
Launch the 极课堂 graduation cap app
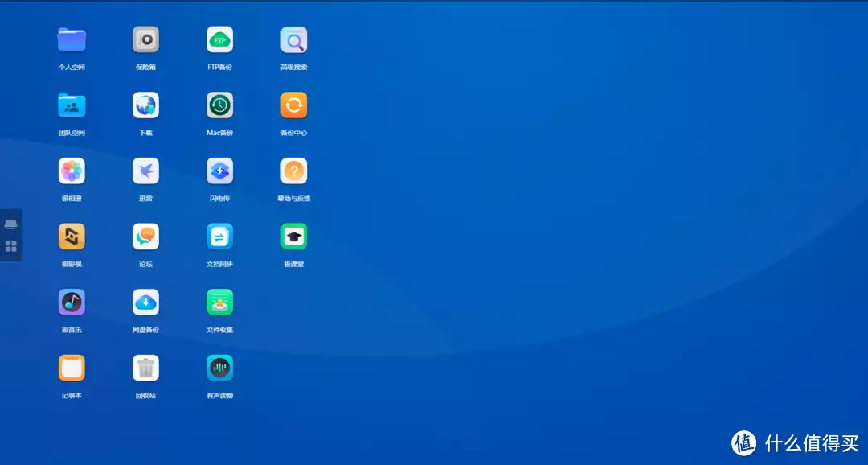pyautogui.click(x=293, y=237)
